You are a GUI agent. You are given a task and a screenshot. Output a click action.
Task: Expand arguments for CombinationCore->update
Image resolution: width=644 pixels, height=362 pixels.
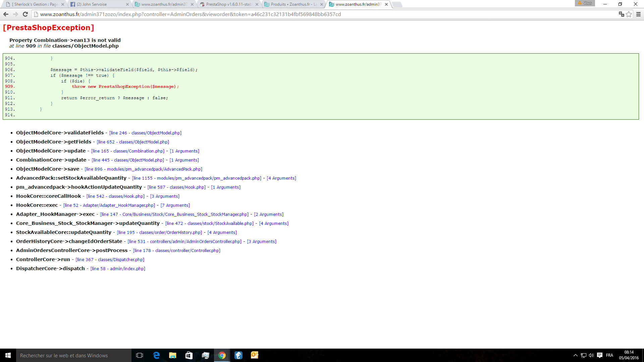point(184,160)
